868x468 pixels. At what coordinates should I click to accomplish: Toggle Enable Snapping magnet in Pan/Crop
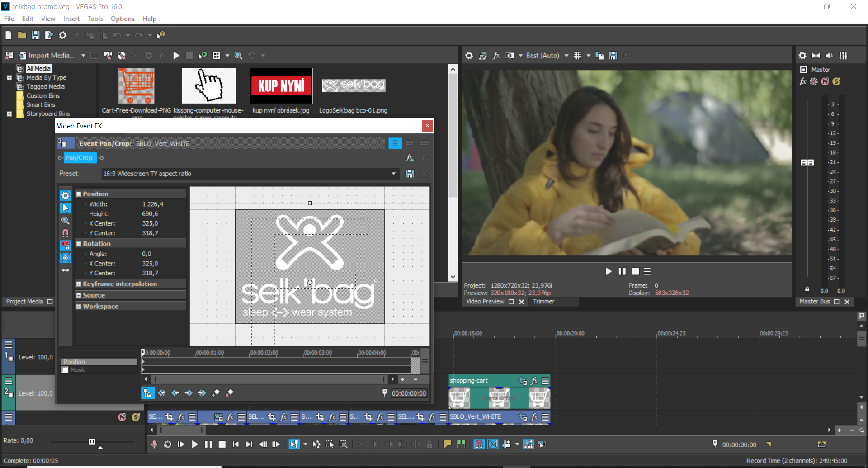(66, 233)
